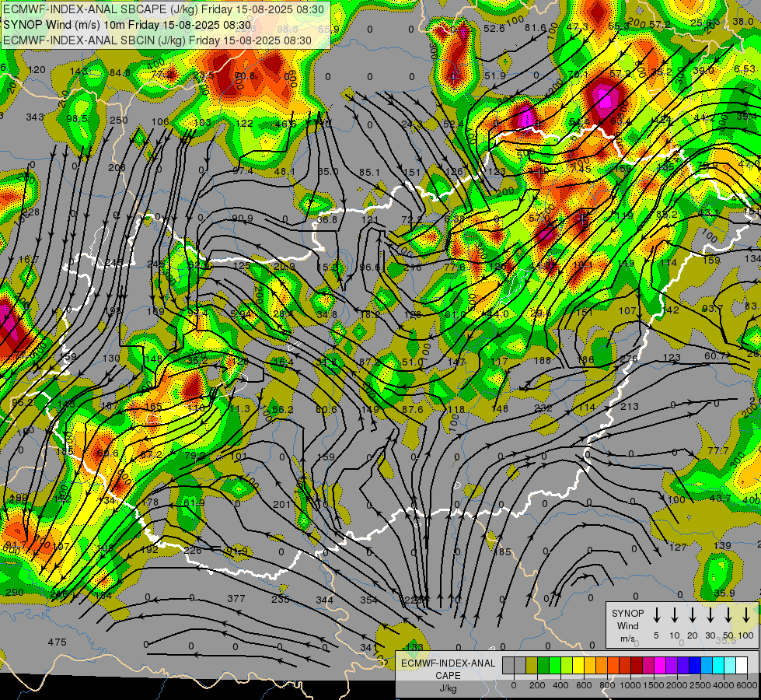Click the map value '52.6'
The height and width of the screenshot is (700, 761).
(x=494, y=29)
